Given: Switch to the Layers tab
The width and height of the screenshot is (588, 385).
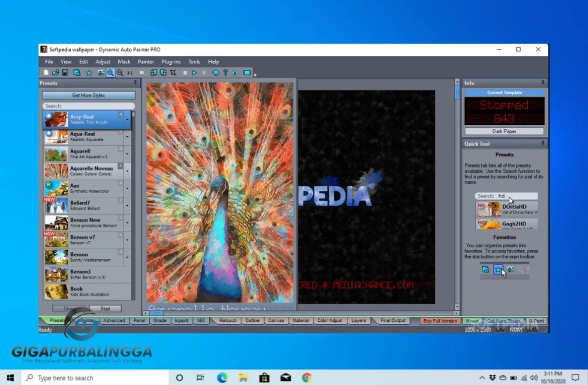Looking at the screenshot, I should [359, 321].
